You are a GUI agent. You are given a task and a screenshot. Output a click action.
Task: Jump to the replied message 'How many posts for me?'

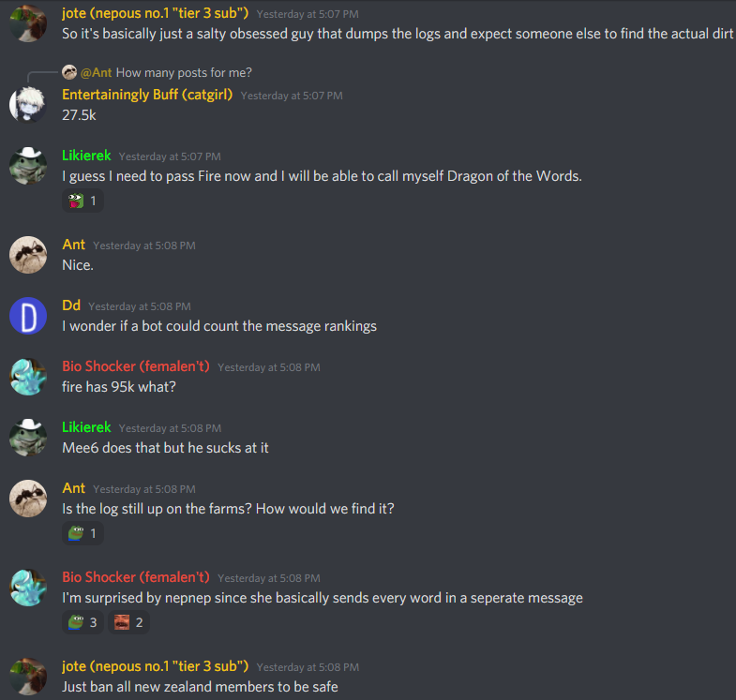pyautogui.click(x=184, y=73)
